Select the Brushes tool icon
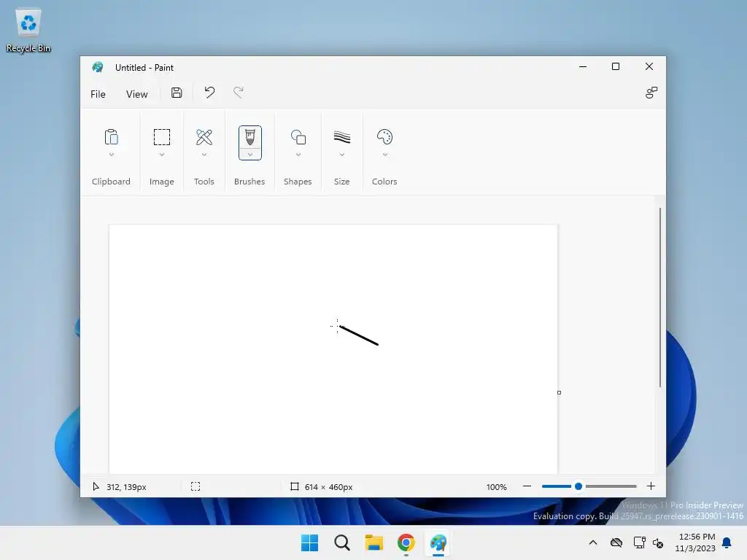The image size is (747, 560). click(x=249, y=138)
